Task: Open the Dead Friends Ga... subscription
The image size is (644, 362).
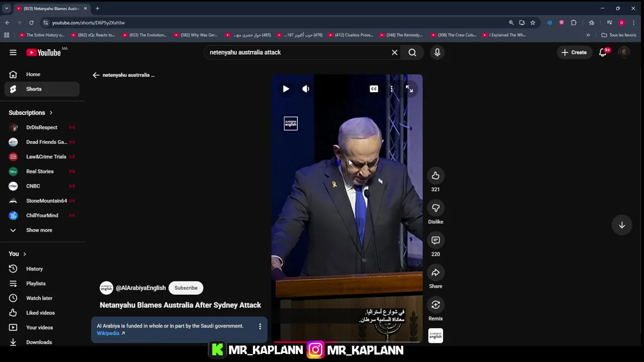Action: pyautogui.click(x=42, y=142)
